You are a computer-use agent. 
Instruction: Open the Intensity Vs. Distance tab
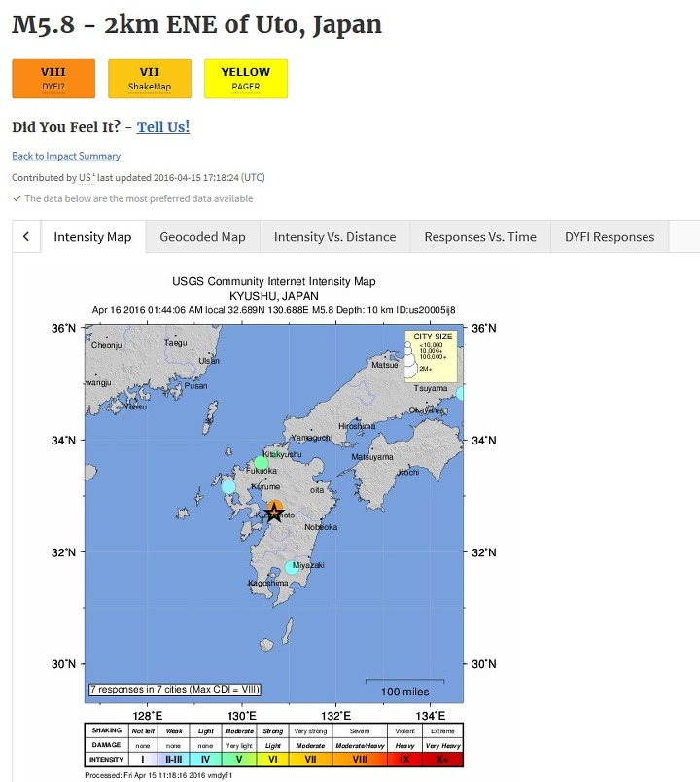[335, 237]
